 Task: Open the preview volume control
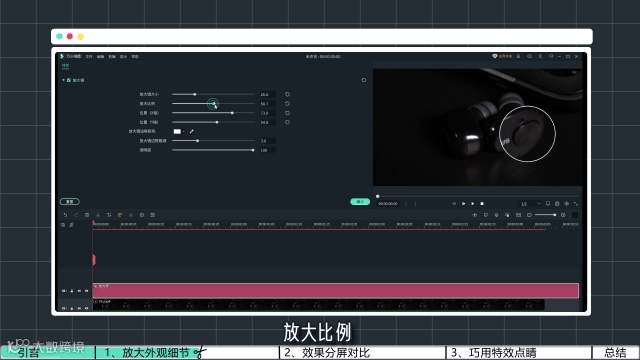(x=567, y=203)
